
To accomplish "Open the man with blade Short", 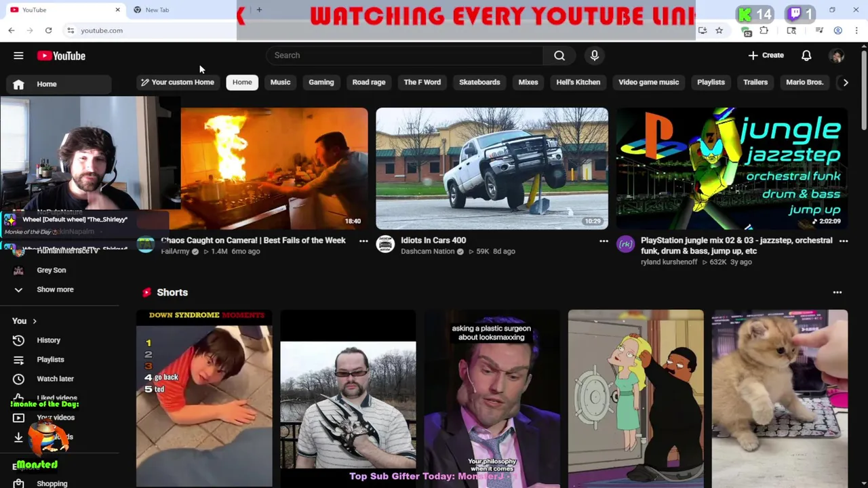I will click(348, 399).
